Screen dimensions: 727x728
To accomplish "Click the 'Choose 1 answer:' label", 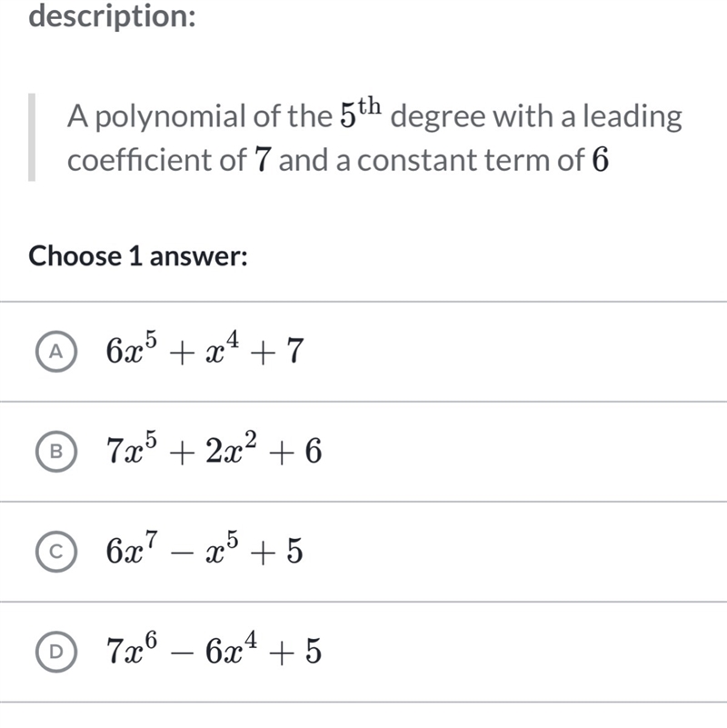I will (x=138, y=255).
